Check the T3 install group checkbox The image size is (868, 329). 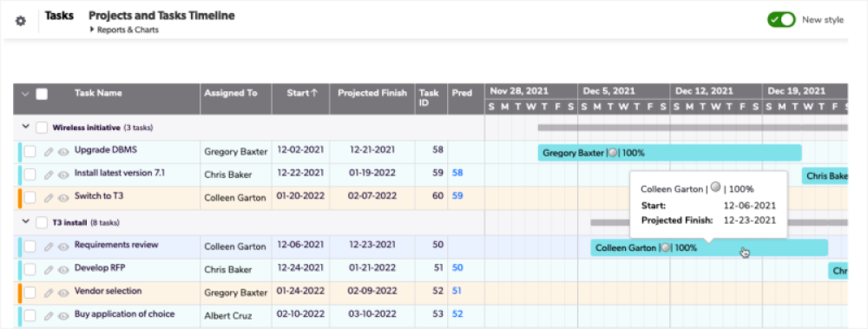(x=42, y=222)
